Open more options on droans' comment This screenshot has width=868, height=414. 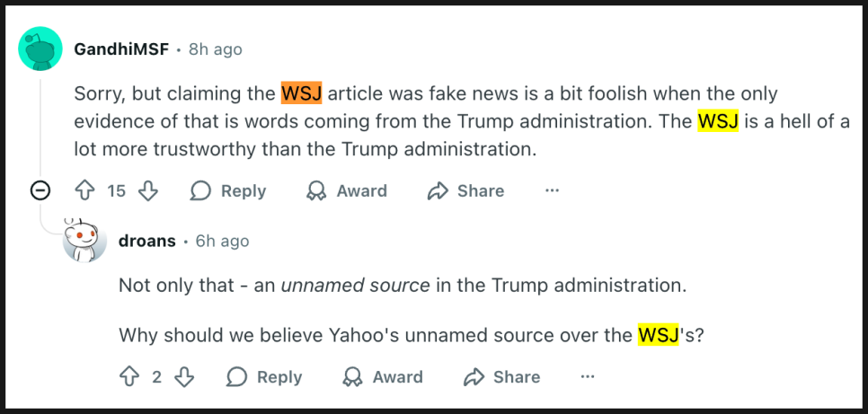click(x=588, y=377)
